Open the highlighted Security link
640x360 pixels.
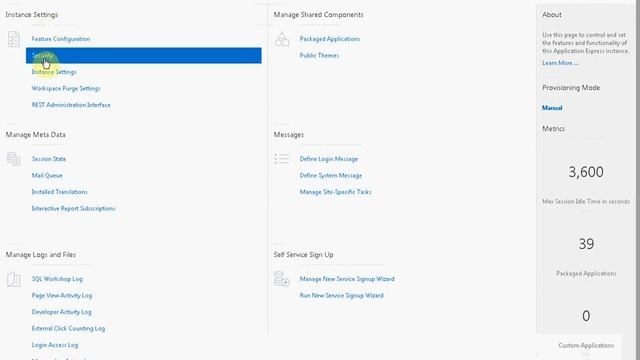click(x=144, y=56)
